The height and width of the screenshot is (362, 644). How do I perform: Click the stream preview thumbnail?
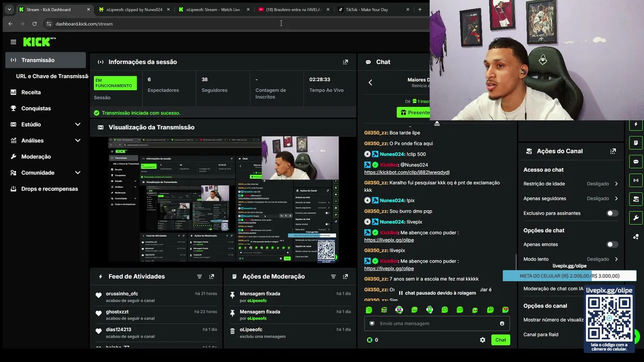(223, 199)
